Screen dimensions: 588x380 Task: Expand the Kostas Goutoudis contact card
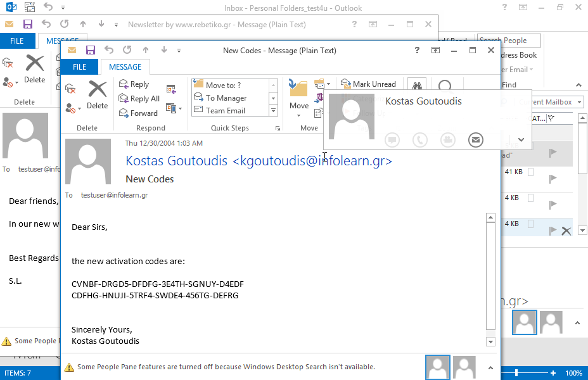click(x=521, y=140)
